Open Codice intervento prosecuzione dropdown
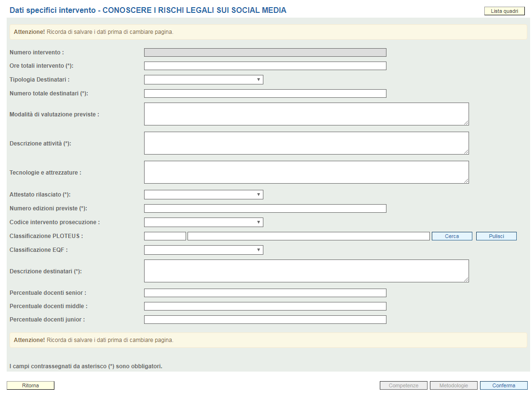 pyautogui.click(x=203, y=222)
